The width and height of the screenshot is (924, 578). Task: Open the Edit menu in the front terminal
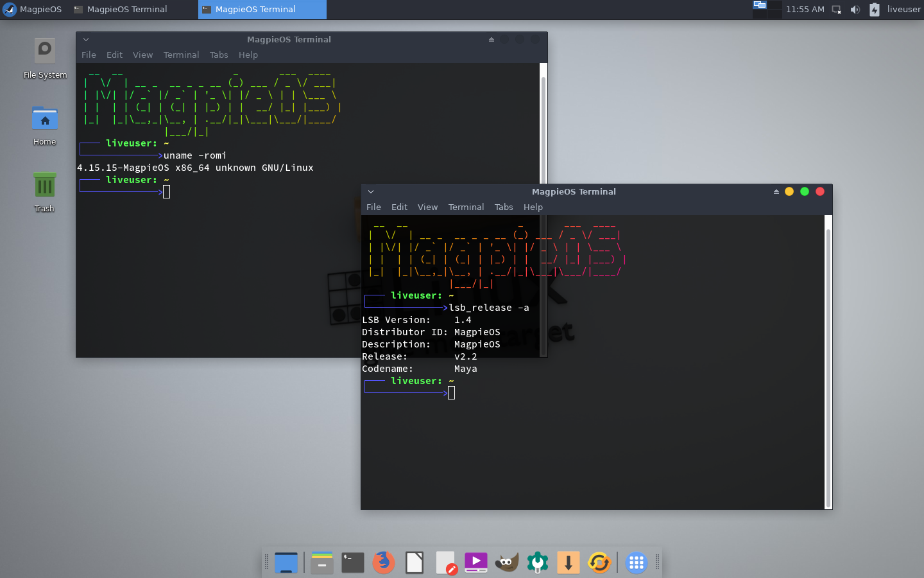point(399,207)
